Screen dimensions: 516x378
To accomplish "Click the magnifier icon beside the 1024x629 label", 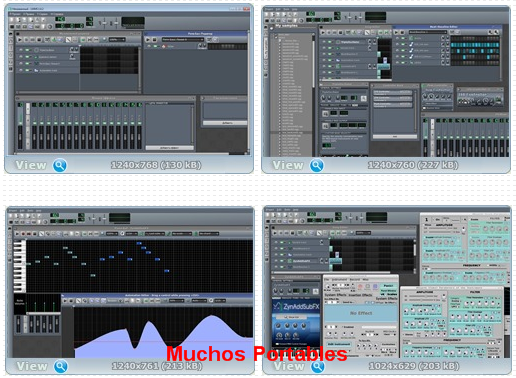I will [x=318, y=366].
